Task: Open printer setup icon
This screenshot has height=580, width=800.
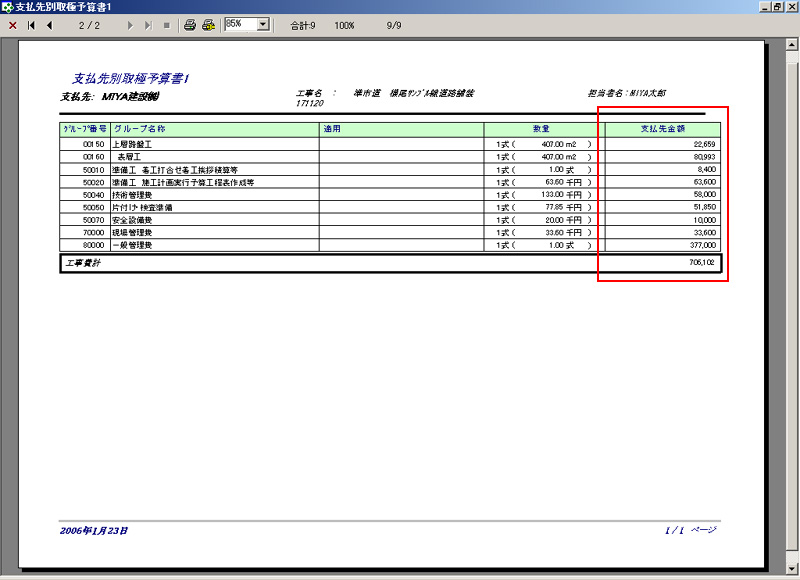Action: tap(208, 24)
